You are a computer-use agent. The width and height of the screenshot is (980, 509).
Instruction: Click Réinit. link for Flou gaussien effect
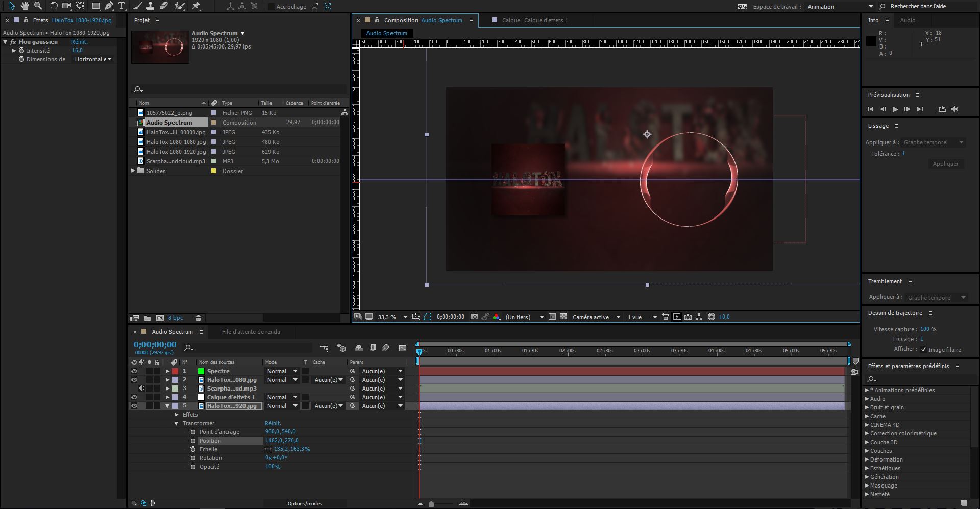pyautogui.click(x=79, y=42)
